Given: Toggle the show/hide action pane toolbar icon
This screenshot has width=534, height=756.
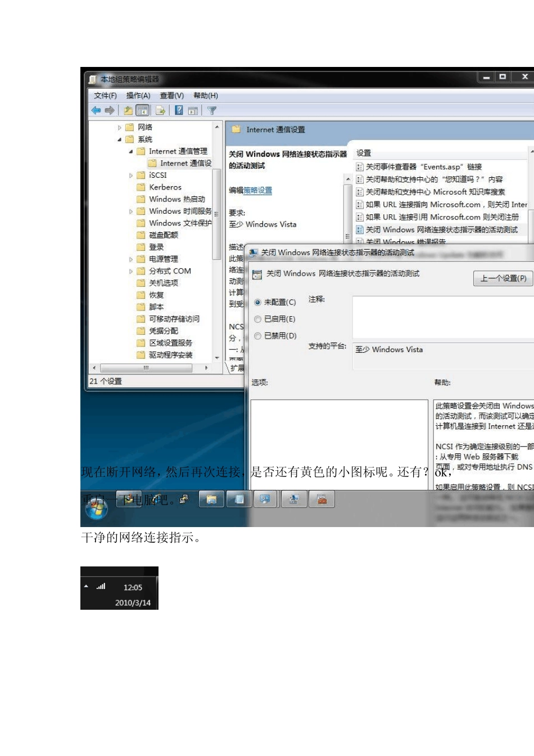Looking at the screenshot, I should pos(193,110).
